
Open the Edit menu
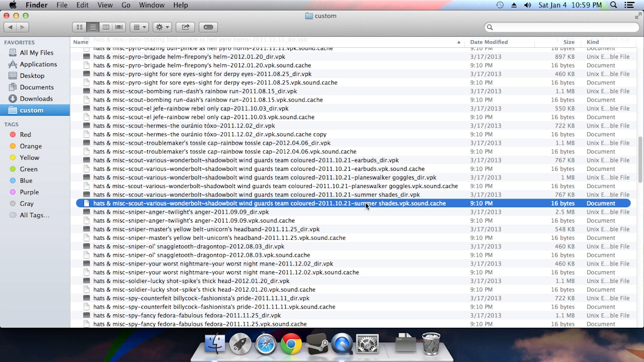83,5
